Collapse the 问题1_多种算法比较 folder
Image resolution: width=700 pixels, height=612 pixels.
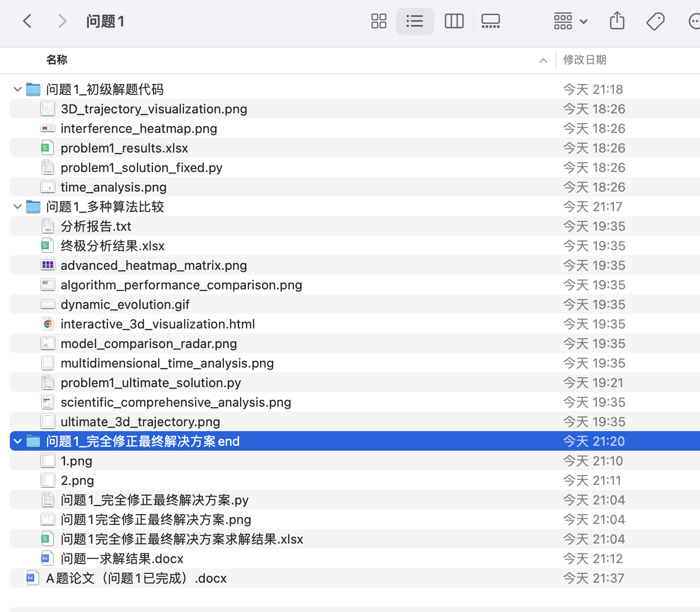point(18,206)
